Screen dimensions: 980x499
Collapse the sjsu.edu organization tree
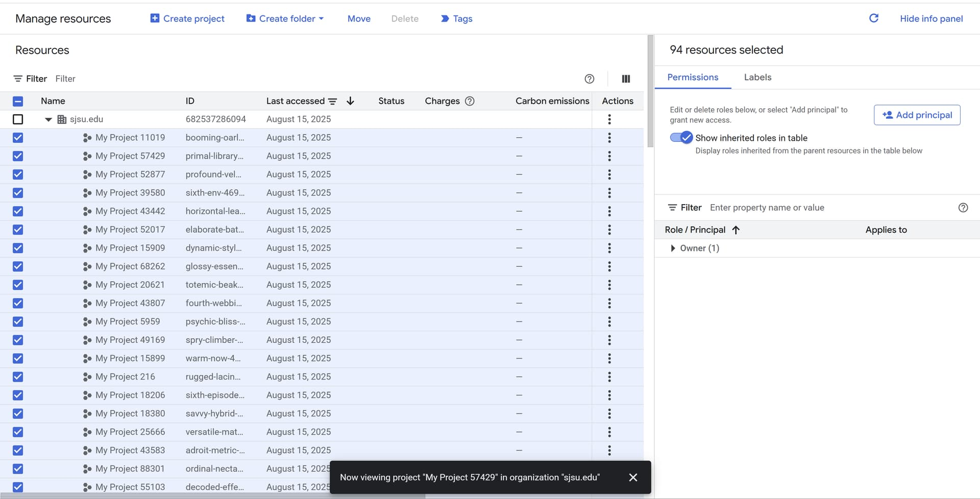pos(48,119)
